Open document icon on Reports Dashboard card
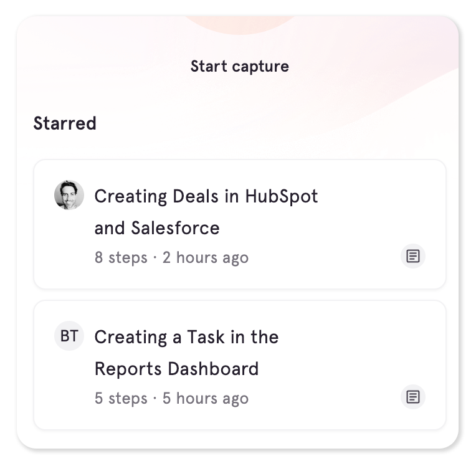Screen dimensions: 476x466 point(412,397)
